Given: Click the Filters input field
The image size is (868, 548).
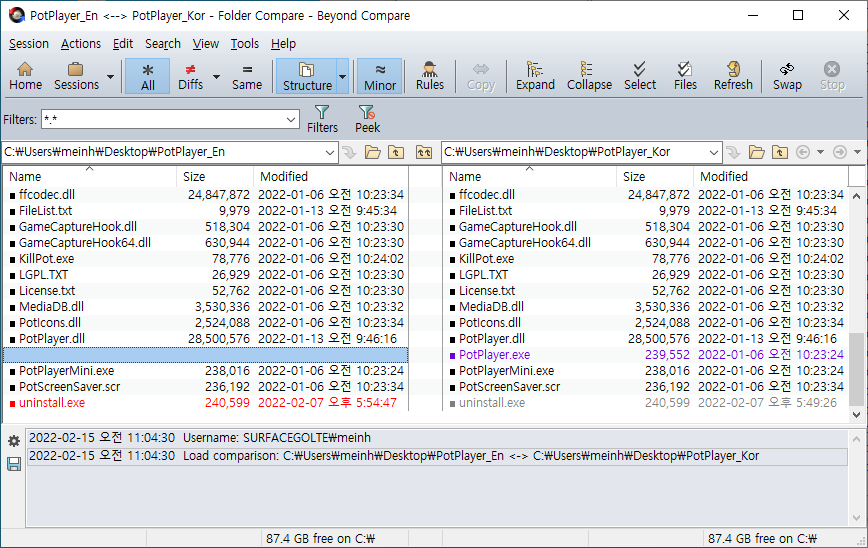Looking at the screenshot, I should pos(163,120).
